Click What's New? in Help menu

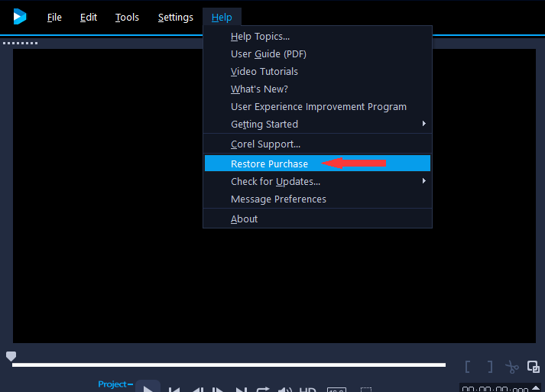pos(317,89)
